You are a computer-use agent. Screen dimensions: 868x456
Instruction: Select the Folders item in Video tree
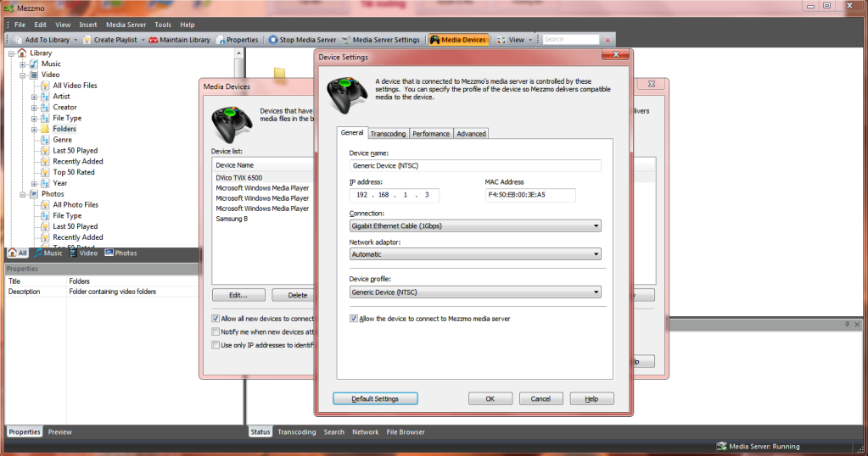(64, 129)
